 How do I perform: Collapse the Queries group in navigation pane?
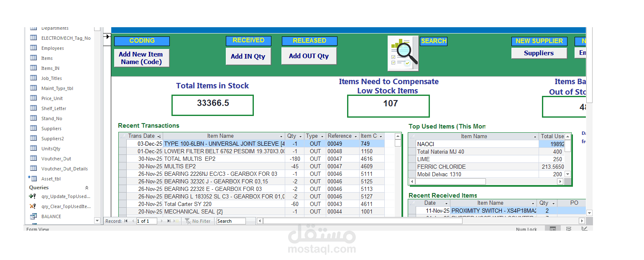click(87, 188)
